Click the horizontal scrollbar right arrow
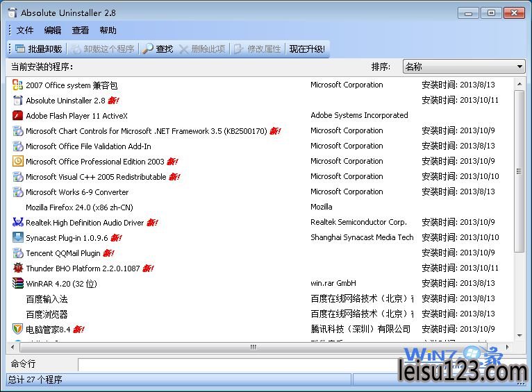 click(x=508, y=347)
